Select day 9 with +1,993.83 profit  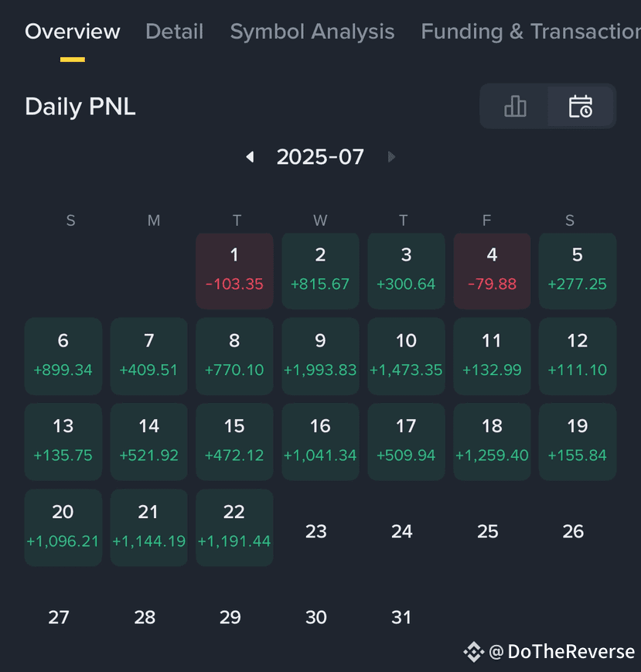[x=320, y=356]
